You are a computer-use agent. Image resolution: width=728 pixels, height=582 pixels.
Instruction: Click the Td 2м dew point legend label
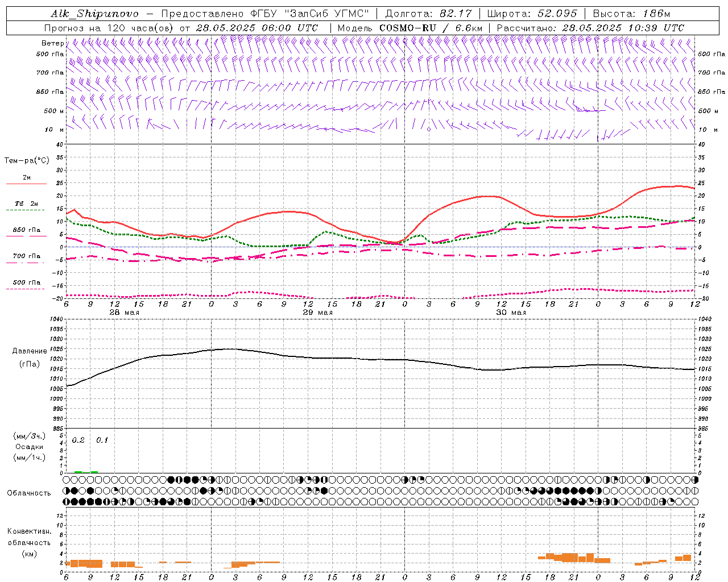pyautogui.click(x=27, y=203)
